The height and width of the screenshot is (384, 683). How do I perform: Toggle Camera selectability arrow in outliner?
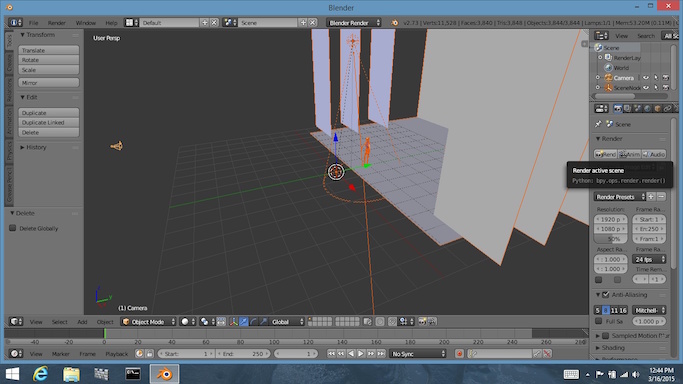coord(656,77)
